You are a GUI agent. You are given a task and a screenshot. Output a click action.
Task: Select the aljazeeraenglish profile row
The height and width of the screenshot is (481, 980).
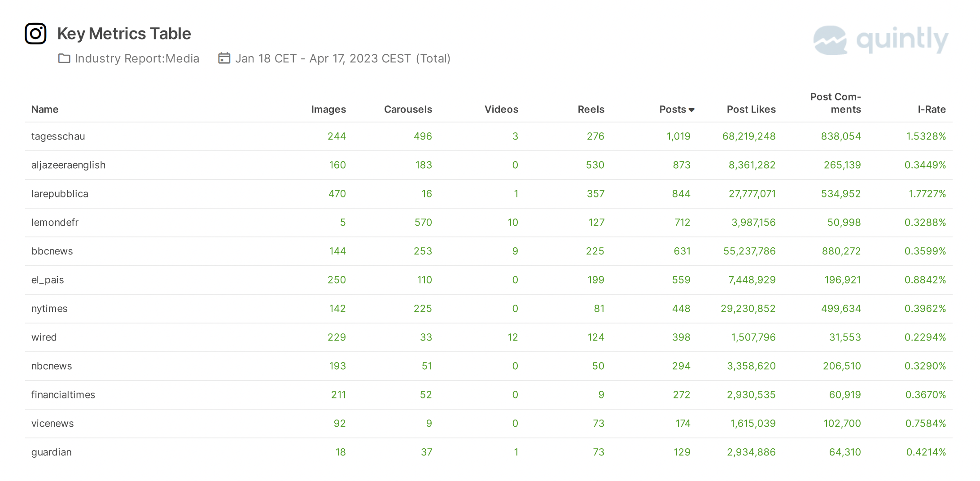click(489, 165)
